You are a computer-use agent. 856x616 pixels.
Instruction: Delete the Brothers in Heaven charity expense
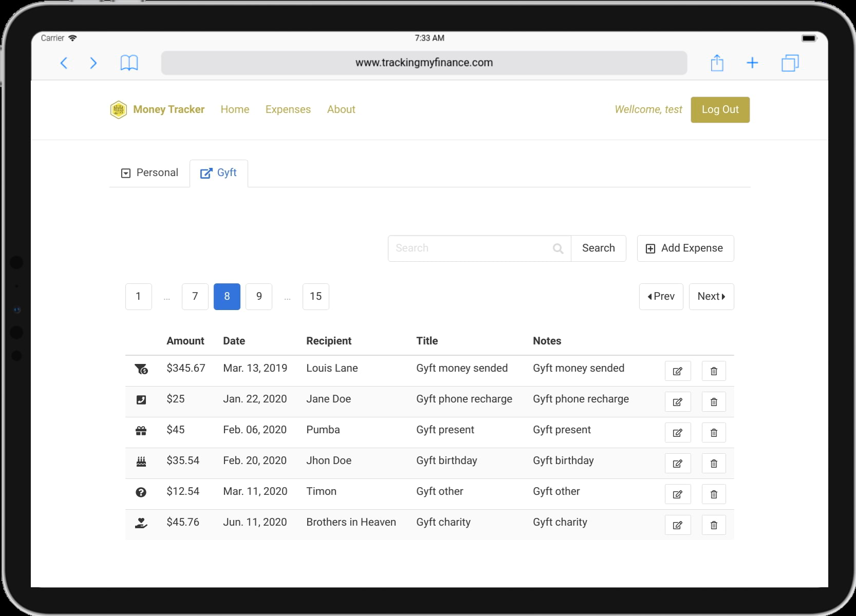coord(713,525)
